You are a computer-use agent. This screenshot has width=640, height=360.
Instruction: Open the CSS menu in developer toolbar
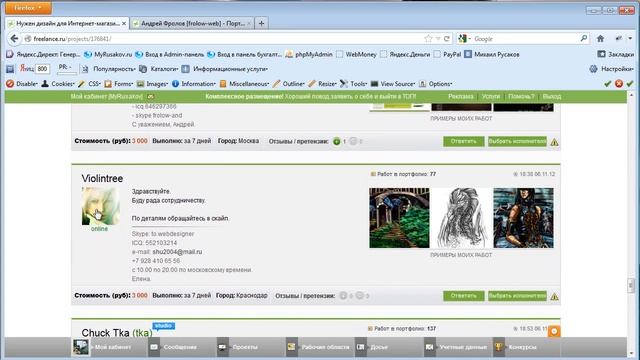[x=89, y=84]
